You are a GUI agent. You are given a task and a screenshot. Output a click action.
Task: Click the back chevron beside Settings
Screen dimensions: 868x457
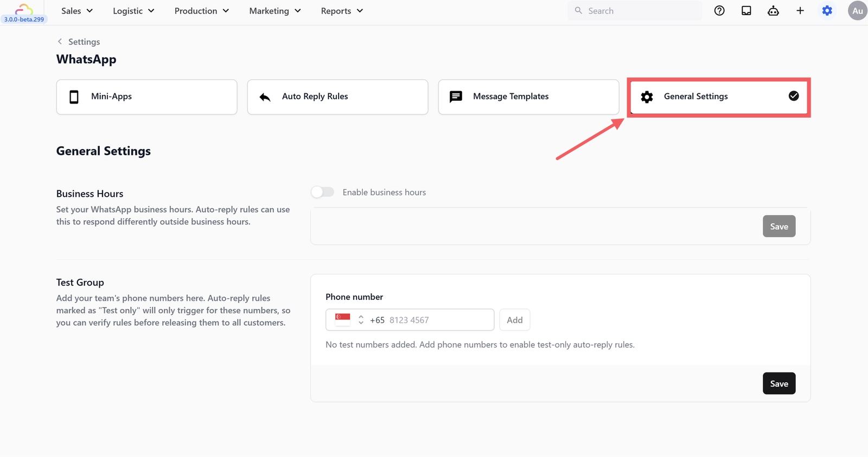tap(60, 42)
